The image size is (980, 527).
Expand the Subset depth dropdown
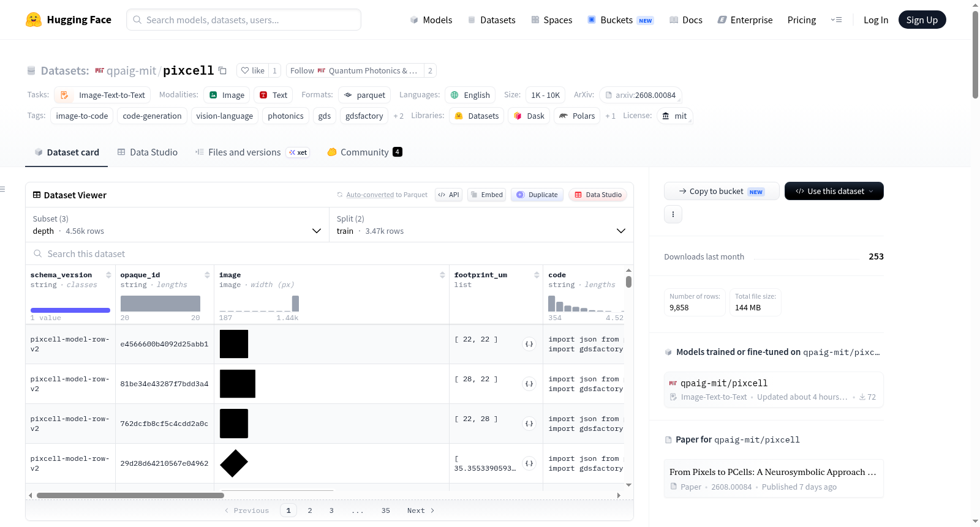coord(177,225)
